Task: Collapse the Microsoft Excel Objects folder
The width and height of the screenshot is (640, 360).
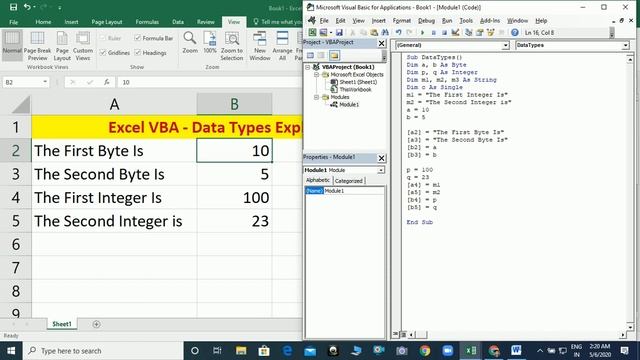Action: pyautogui.click(x=316, y=75)
